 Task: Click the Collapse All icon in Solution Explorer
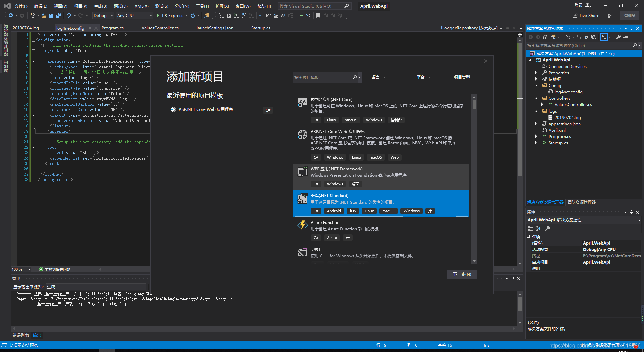click(x=586, y=37)
